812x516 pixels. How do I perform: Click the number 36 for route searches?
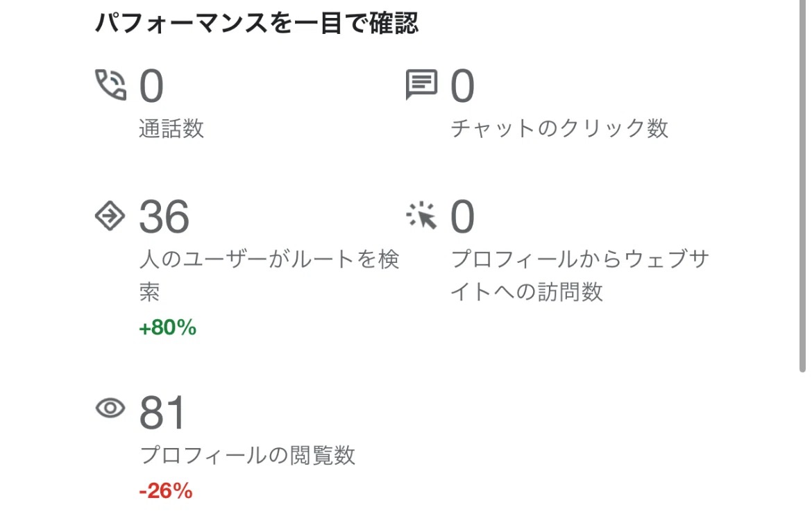[164, 216]
